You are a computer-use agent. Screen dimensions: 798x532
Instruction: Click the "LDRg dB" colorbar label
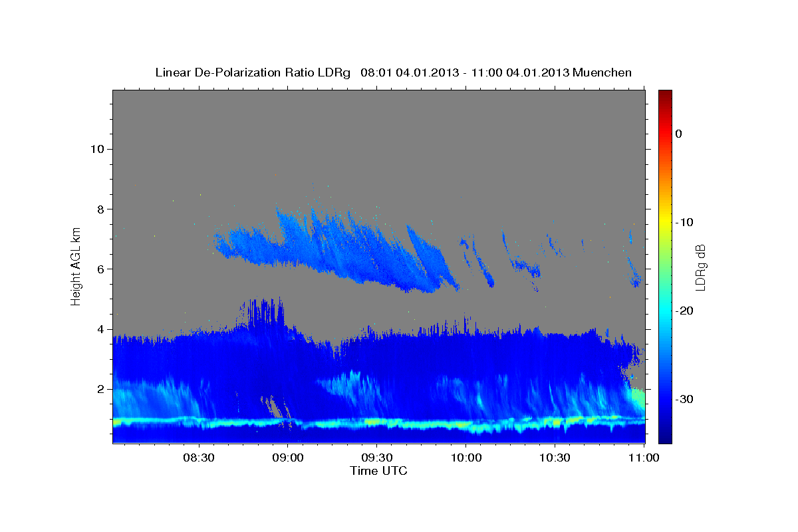pyautogui.click(x=700, y=267)
